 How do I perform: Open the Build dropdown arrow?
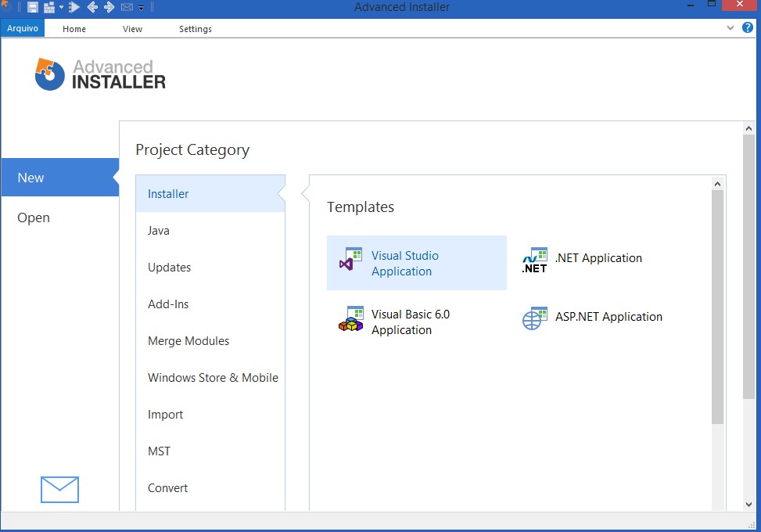pos(61,7)
